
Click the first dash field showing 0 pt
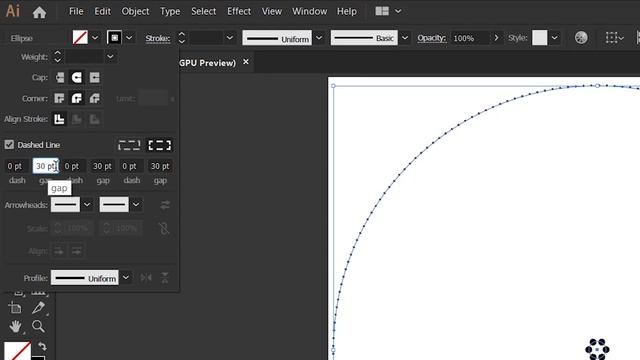click(x=17, y=166)
